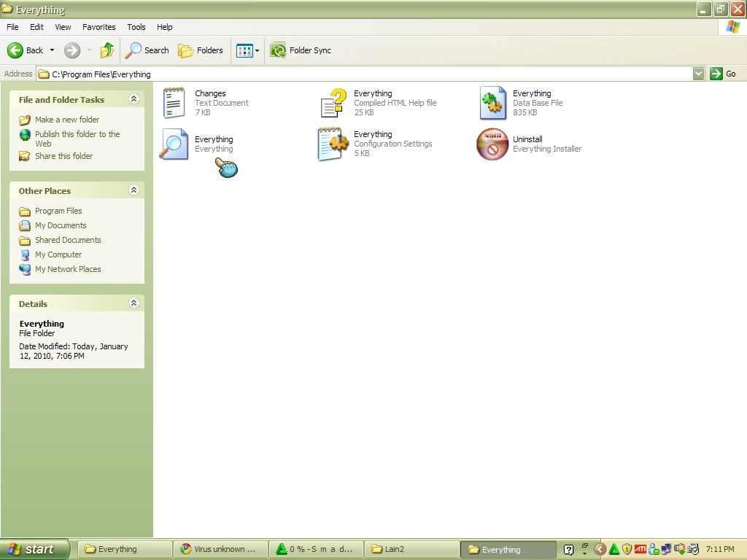Screen dimensions: 747x560
Task: Expand the Address bar dropdown list
Action: [698, 74]
